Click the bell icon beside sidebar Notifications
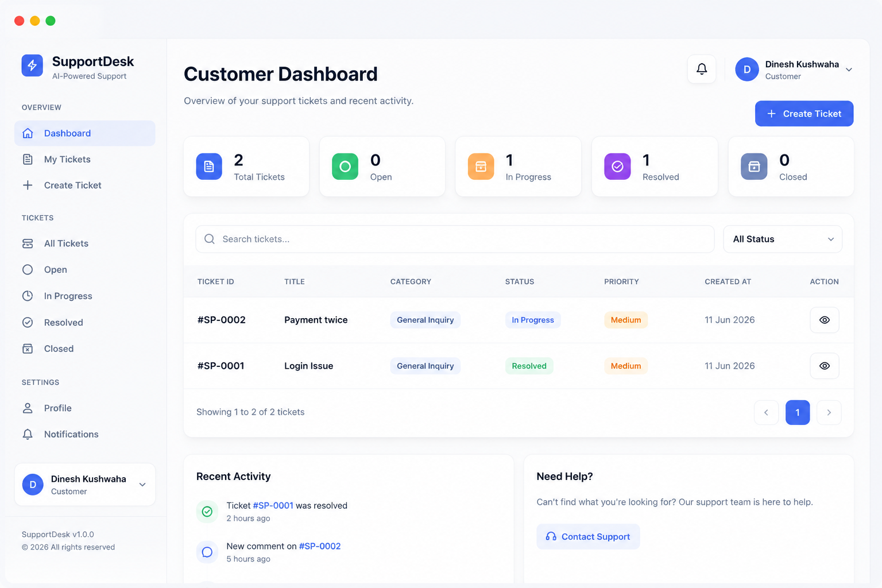 coord(28,435)
